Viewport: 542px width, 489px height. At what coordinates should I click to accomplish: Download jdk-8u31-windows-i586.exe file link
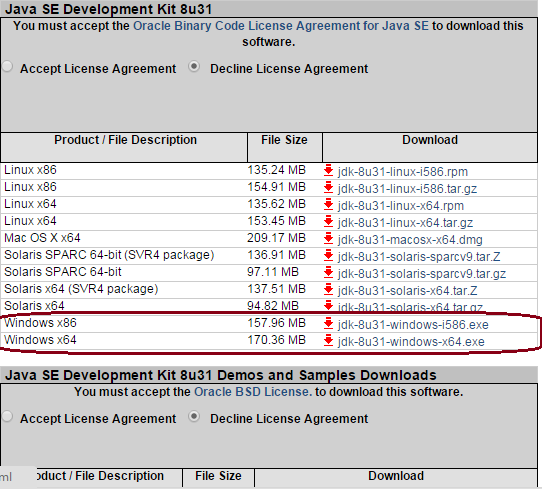(413, 325)
